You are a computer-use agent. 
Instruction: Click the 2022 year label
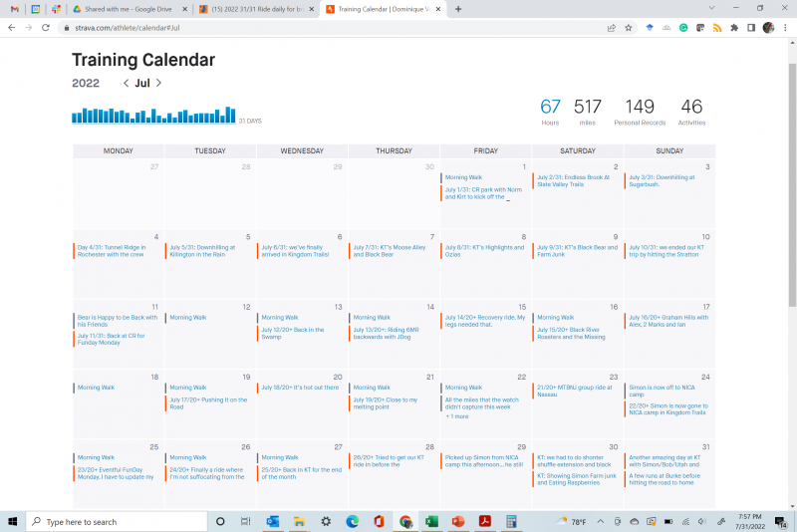pyautogui.click(x=86, y=84)
